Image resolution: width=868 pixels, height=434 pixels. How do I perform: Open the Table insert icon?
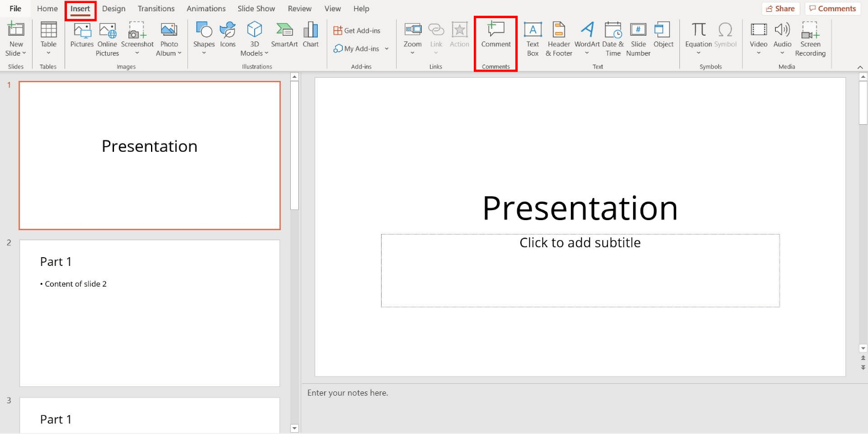click(x=48, y=29)
